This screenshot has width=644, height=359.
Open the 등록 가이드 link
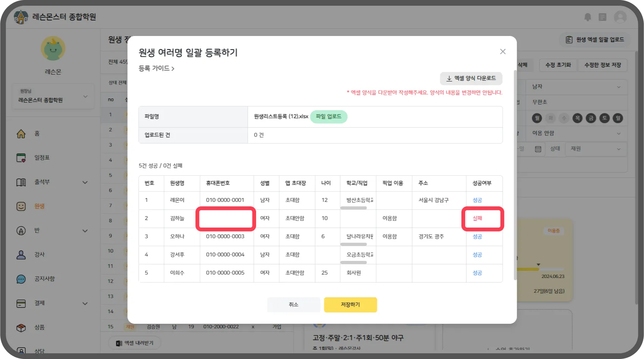click(x=156, y=69)
